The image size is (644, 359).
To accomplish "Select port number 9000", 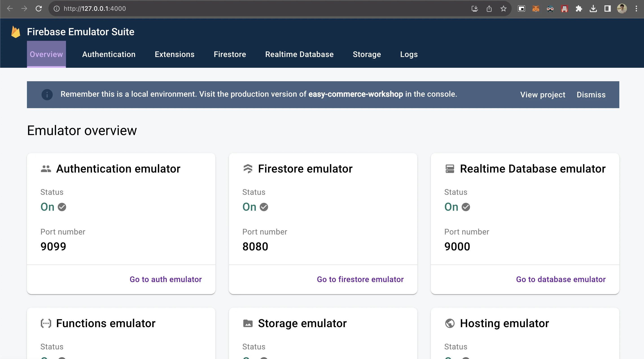I will click(457, 247).
